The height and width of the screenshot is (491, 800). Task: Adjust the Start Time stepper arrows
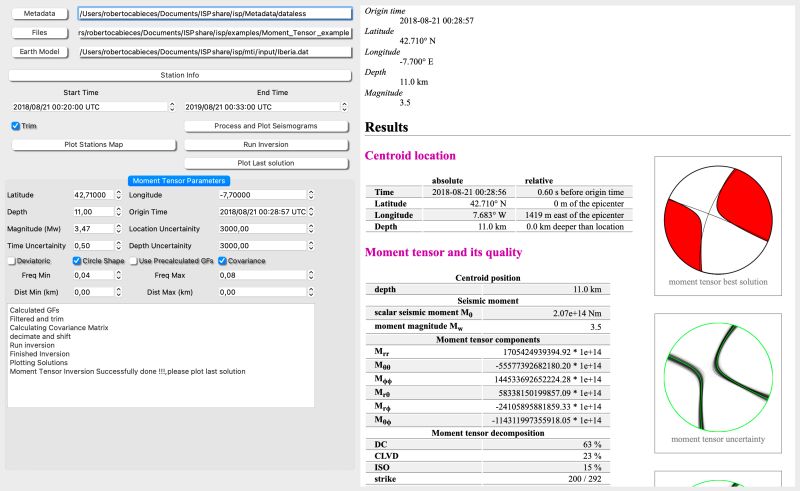[x=172, y=107]
